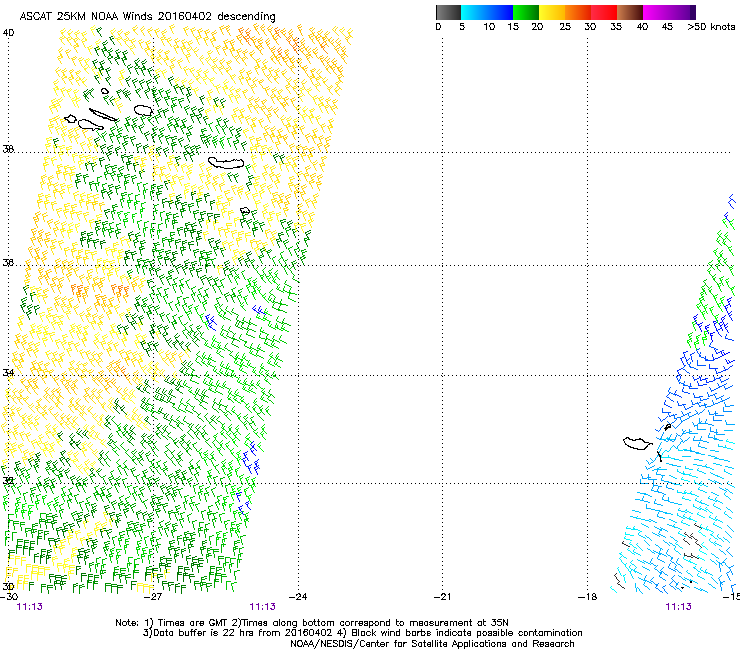This screenshot has width=740, height=650.
Task: Click the "-24" longitude axis label
Action: [x=298, y=597]
